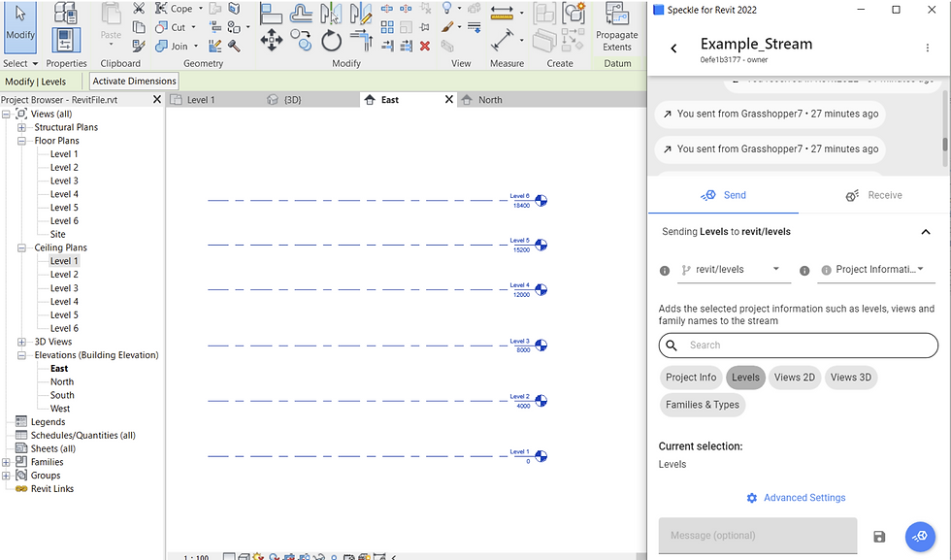Image resolution: width=951 pixels, height=560 pixels.
Task: Click the Propagate Extents button
Action: [x=617, y=27]
